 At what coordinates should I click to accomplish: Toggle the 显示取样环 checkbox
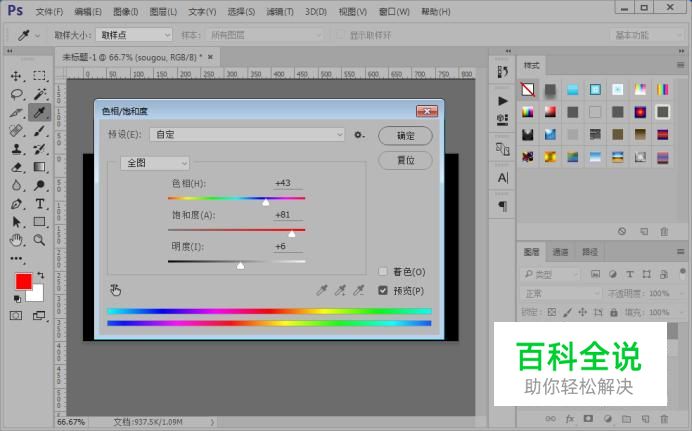coord(341,35)
